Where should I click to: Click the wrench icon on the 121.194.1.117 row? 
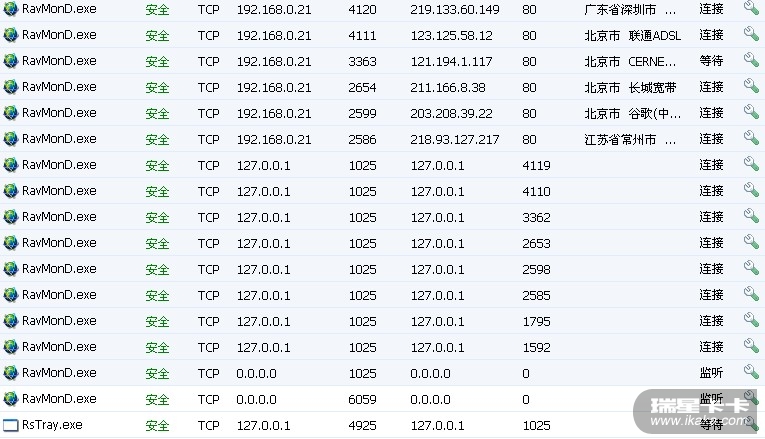click(751, 60)
